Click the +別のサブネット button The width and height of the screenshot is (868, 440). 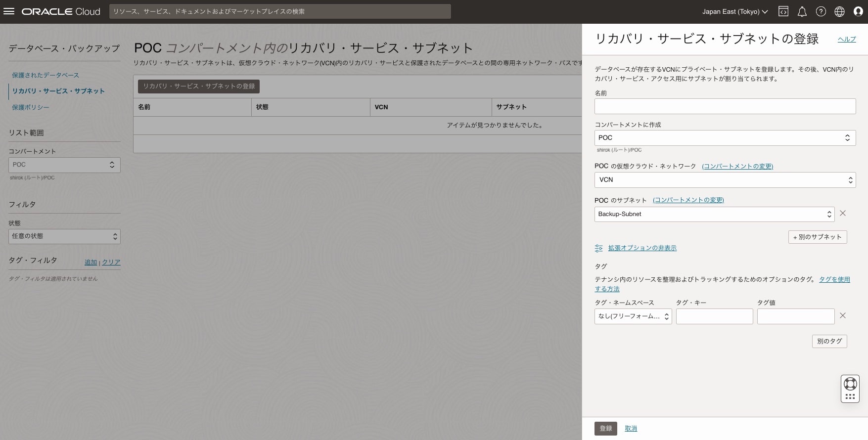point(818,237)
